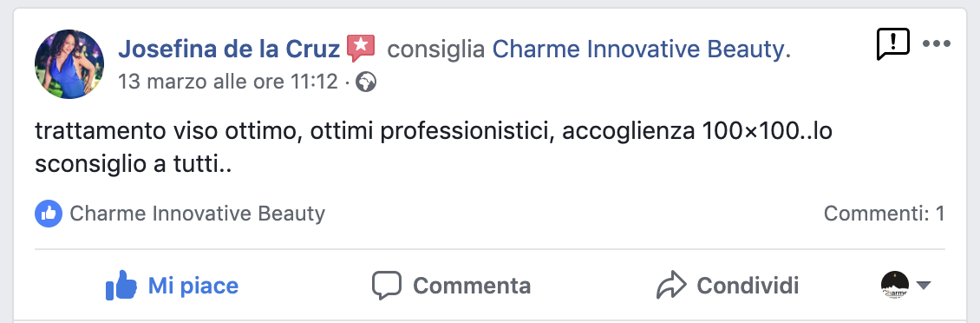Open the three-dot post options menu
Viewport: 980px width, 323px height.
(x=937, y=43)
